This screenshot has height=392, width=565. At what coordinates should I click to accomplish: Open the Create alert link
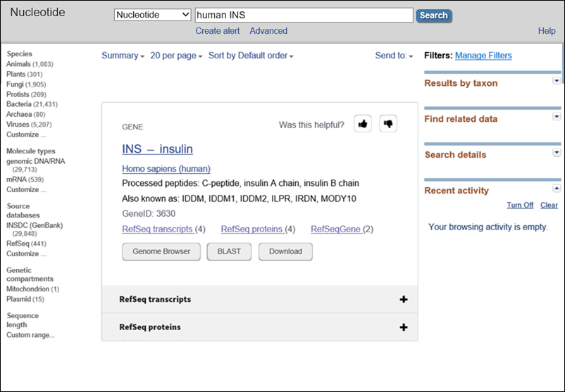[217, 31]
